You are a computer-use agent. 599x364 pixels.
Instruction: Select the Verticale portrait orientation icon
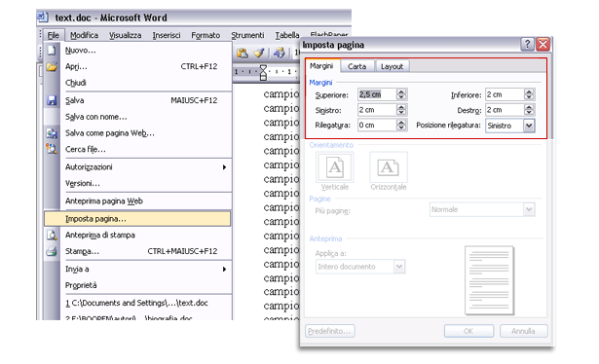pos(335,167)
